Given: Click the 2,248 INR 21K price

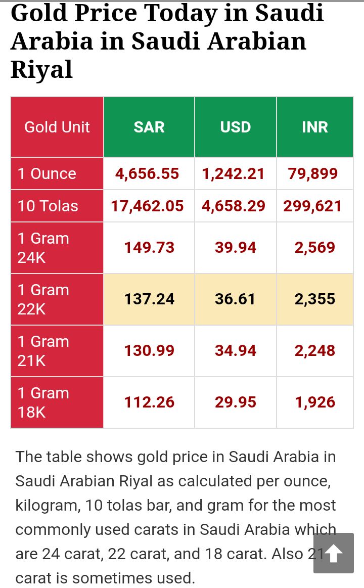Looking at the screenshot, I should [x=315, y=351].
